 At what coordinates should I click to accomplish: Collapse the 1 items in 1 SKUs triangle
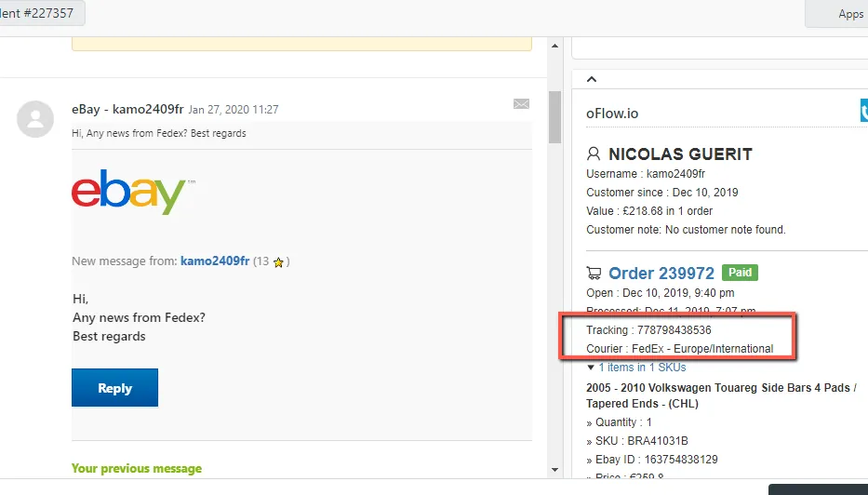click(x=591, y=368)
